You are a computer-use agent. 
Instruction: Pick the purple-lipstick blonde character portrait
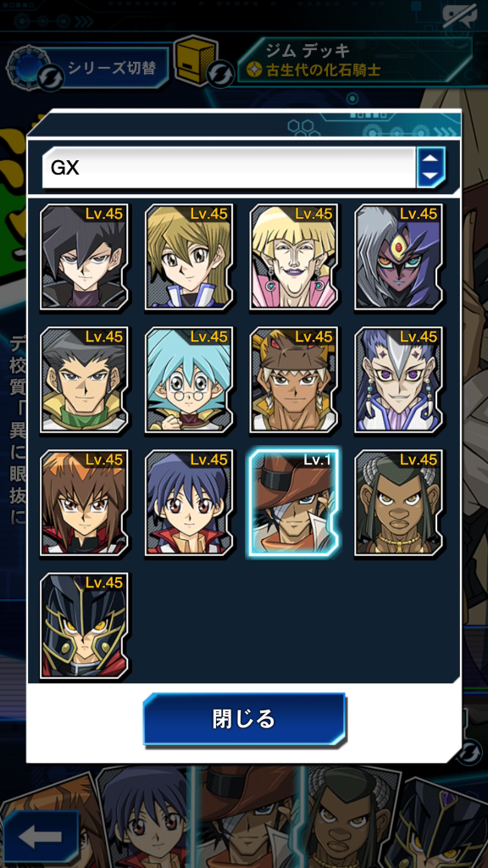[294, 256]
